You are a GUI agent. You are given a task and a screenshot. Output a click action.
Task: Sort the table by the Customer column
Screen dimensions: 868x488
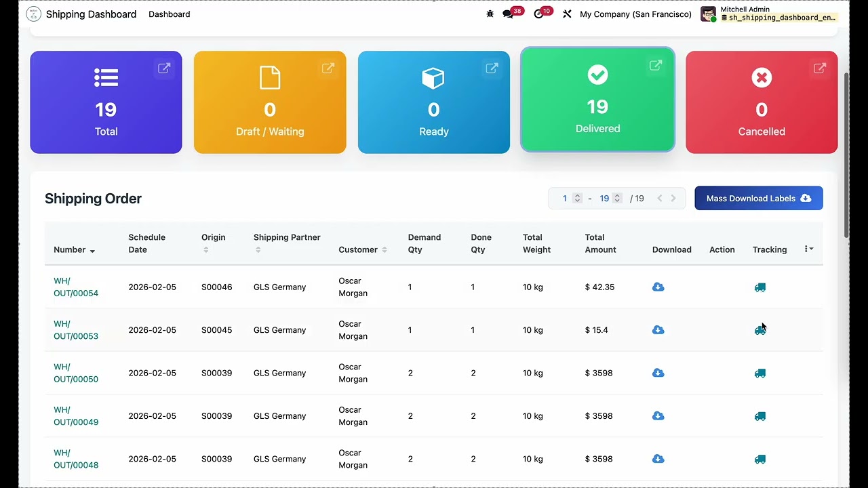pos(363,250)
